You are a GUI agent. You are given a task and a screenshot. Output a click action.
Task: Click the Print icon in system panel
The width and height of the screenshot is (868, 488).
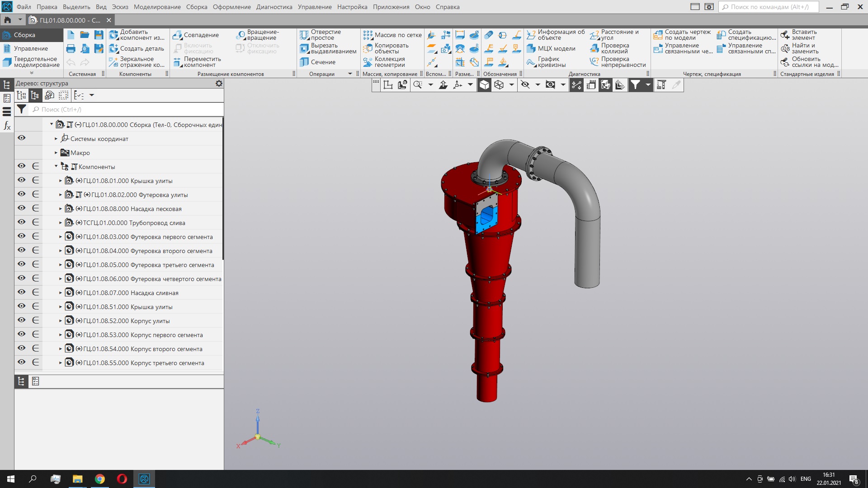click(71, 48)
